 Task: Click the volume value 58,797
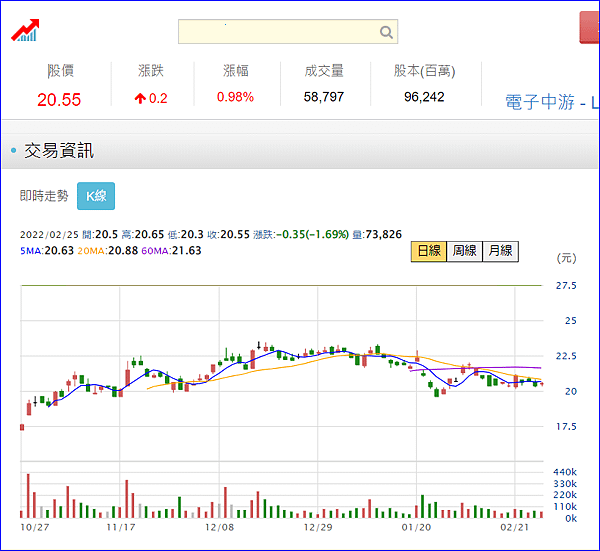click(324, 97)
